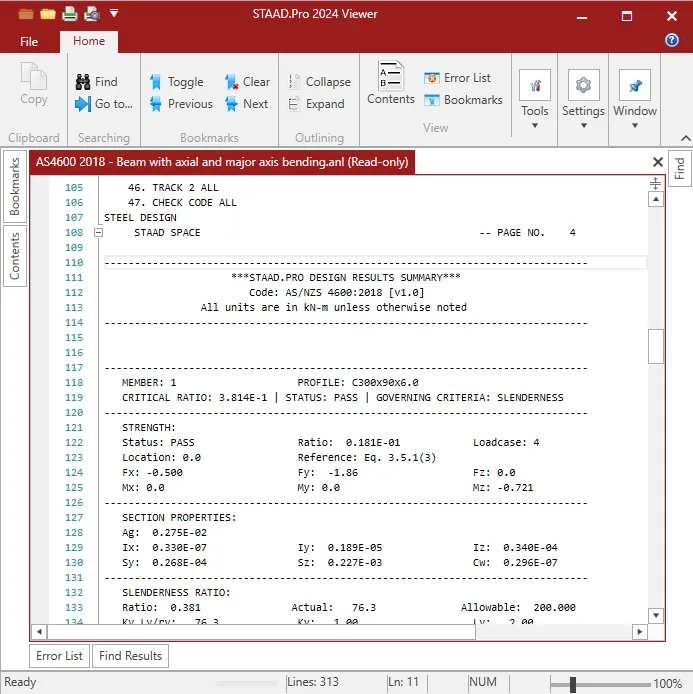Click the 'SLENDERNESS RATIO:' heading
693x694 pixels.
[176, 592]
